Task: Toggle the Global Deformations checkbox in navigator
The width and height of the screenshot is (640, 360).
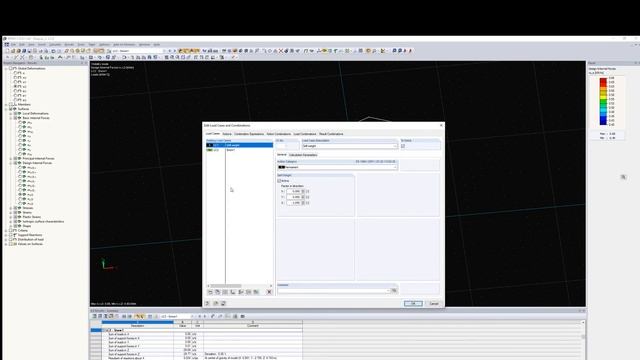Action: 11,69
